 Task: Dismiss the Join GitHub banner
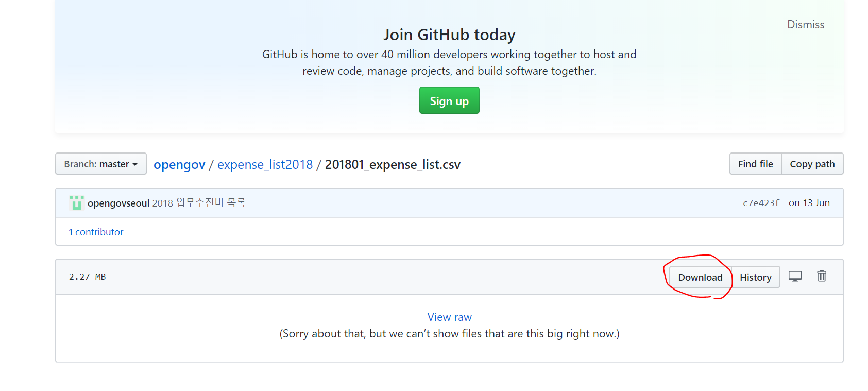[806, 25]
